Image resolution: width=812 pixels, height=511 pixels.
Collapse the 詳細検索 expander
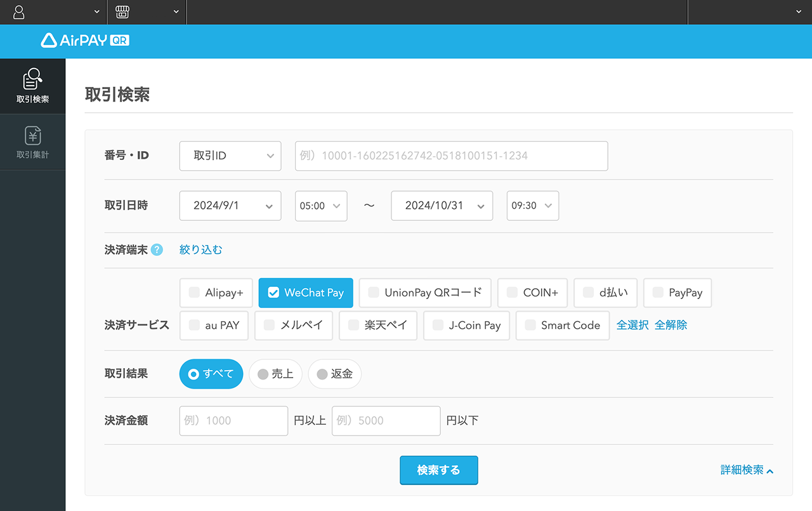point(747,470)
